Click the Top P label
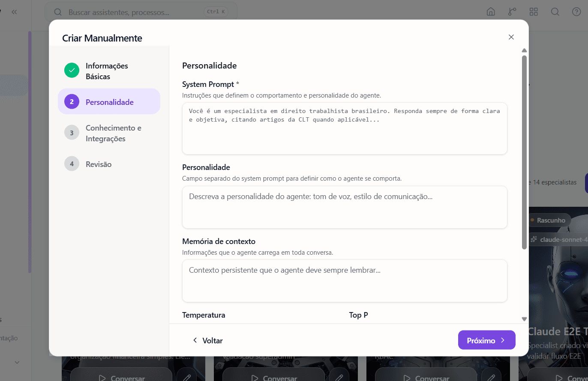The image size is (588, 381). click(359, 315)
